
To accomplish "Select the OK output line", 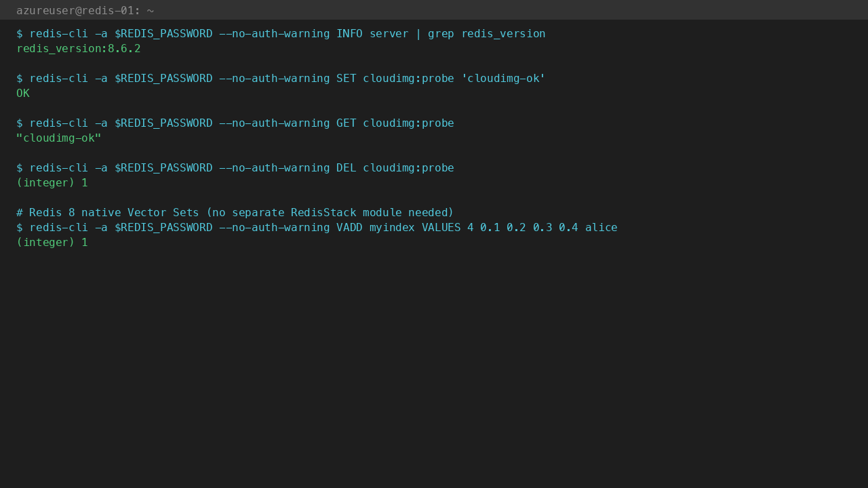I will pyautogui.click(x=23, y=94).
